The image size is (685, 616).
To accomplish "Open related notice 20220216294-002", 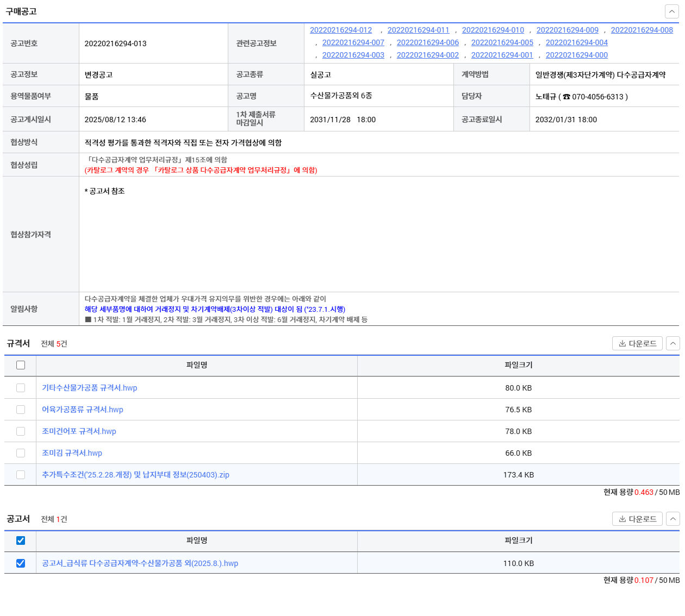I will (x=428, y=55).
